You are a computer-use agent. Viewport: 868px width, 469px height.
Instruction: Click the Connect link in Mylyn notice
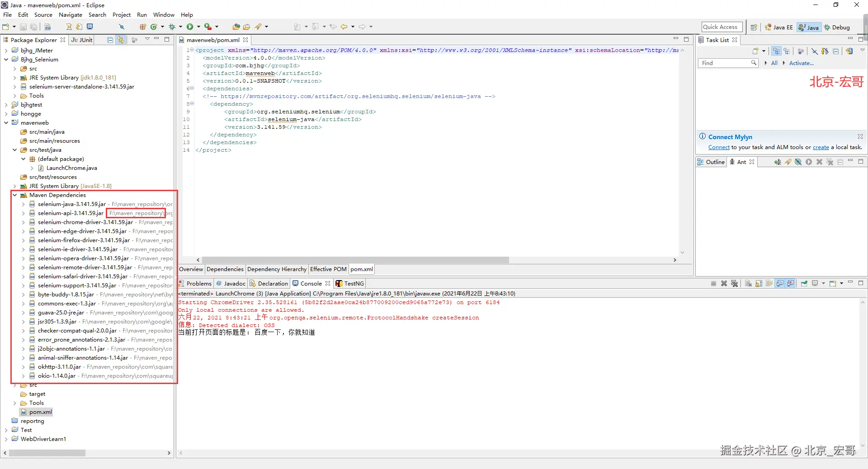tap(719, 147)
